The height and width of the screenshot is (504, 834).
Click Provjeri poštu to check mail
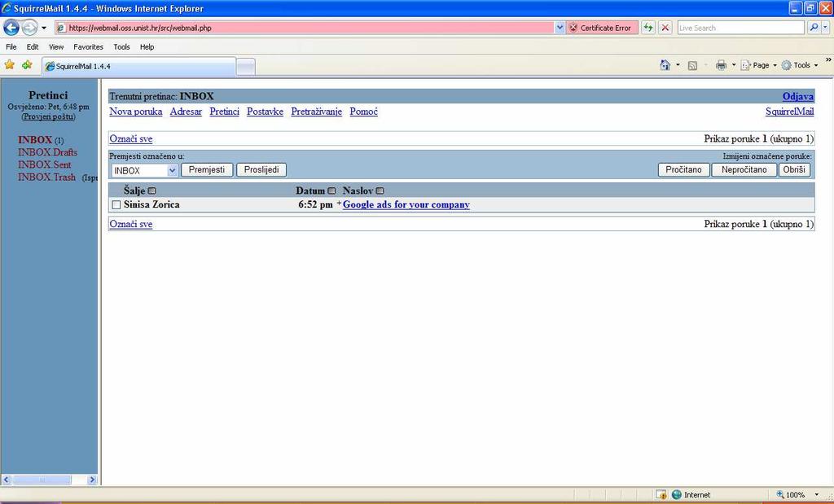[48, 116]
